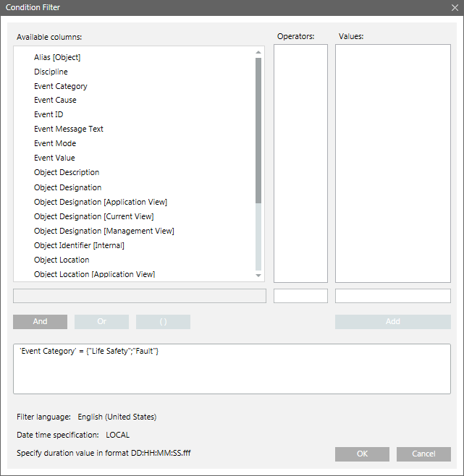Choose 'Event Message Text' column
464x476 pixels.
tap(69, 129)
